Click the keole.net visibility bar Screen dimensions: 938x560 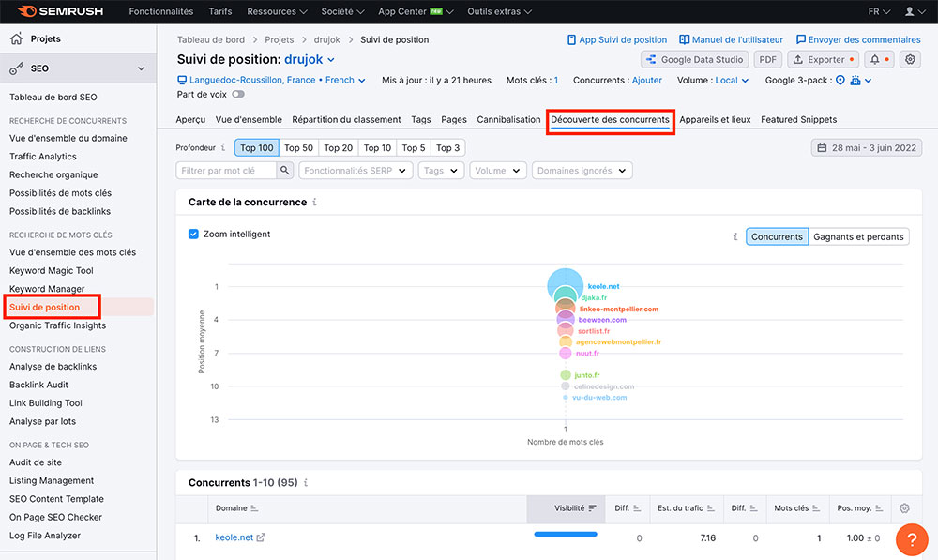click(x=566, y=534)
